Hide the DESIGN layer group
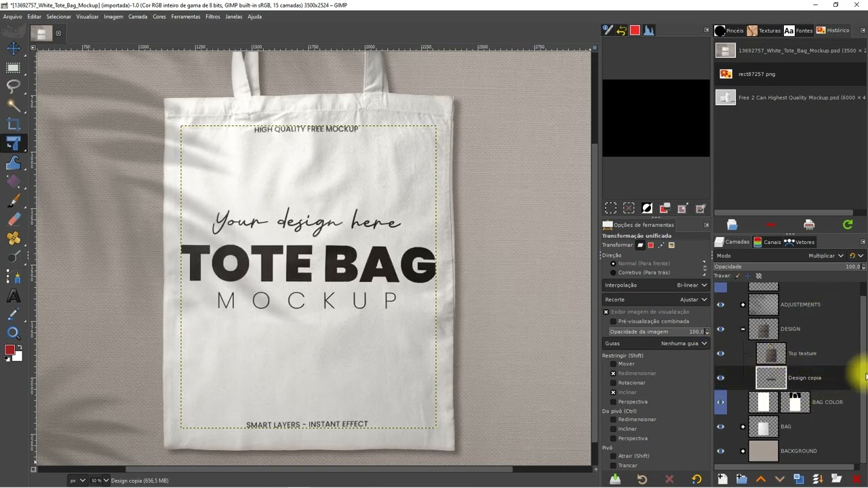 tap(721, 329)
